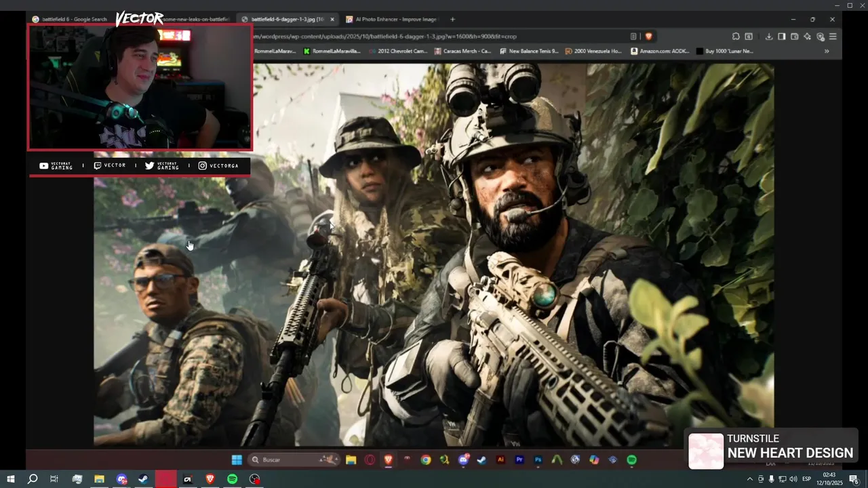This screenshot has height=488, width=868.
Task: Click the Buscar search box in inner taskbar
Action: (x=293, y=460)
